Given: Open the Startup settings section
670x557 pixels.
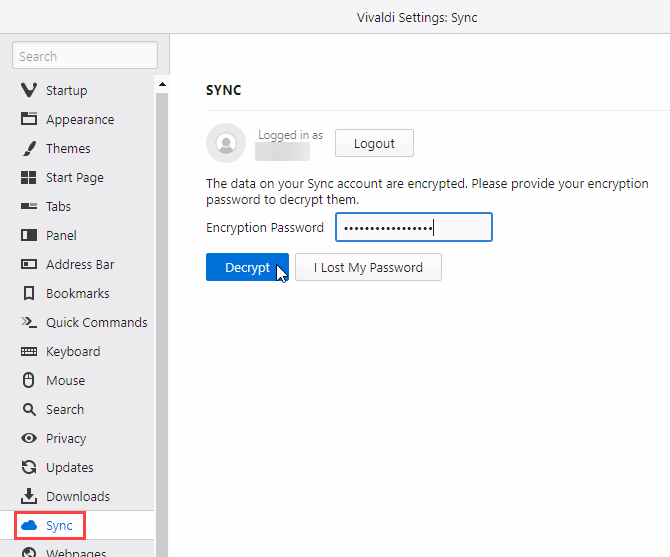Looking at the screenshot, I should (x=77, y=90).
